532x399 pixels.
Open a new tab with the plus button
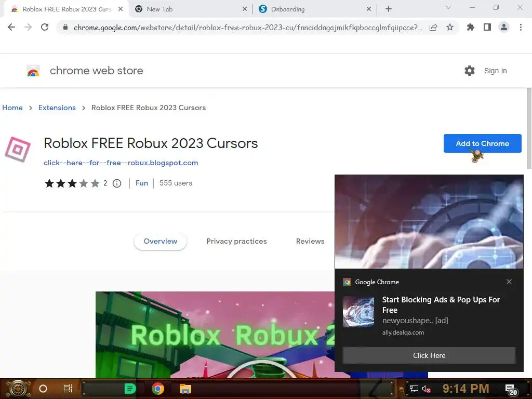[x=389, y=9]
